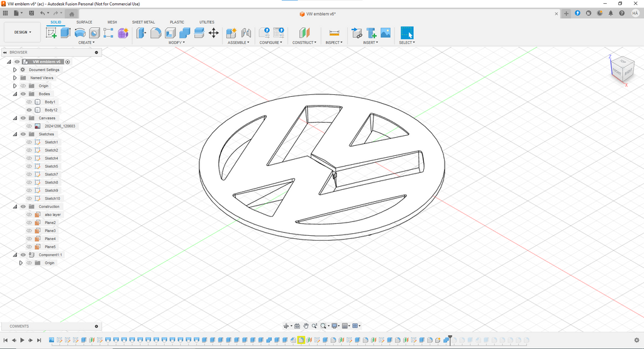
Task: Click the Joint tool icon
Action: click(246, 33)
